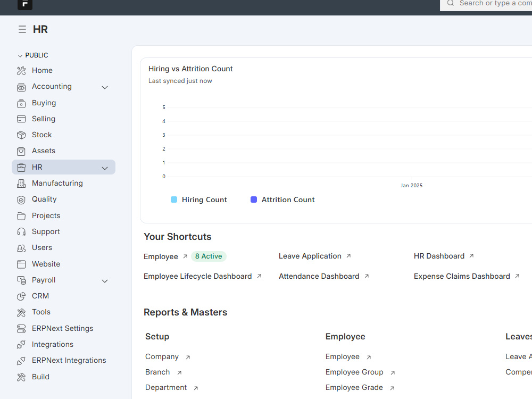Viewport: 532px width, 399px height.
Task: Open the Website workspace
Action: [46, 264]
